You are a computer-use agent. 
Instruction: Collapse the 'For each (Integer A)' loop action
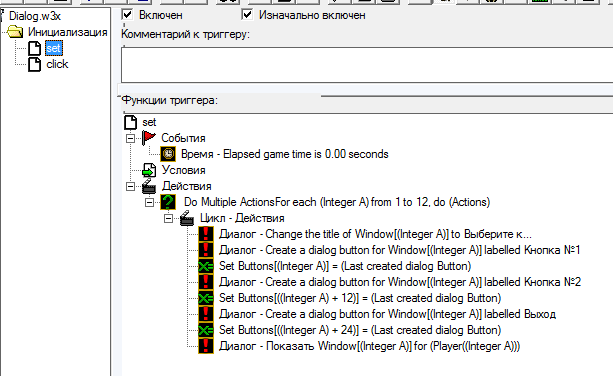[149, 202]
